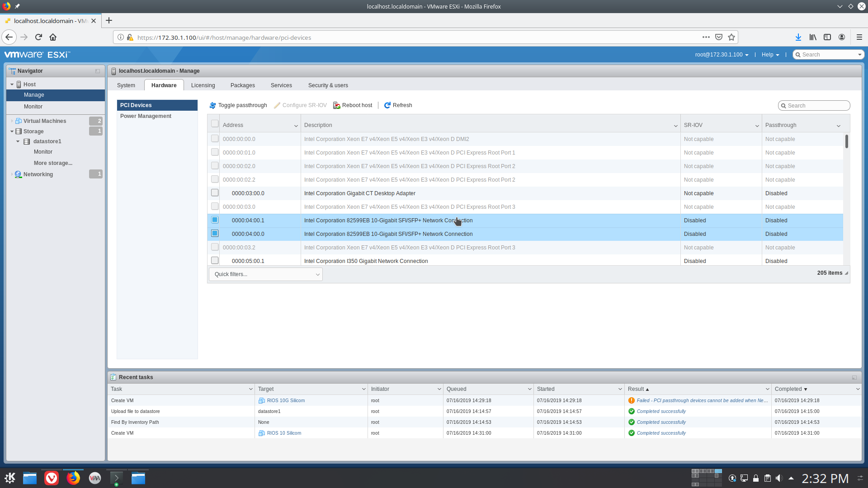Open the Description column dropdown arrow
Image resolution: width=868 pixels, height=488 pixels.
675,126
